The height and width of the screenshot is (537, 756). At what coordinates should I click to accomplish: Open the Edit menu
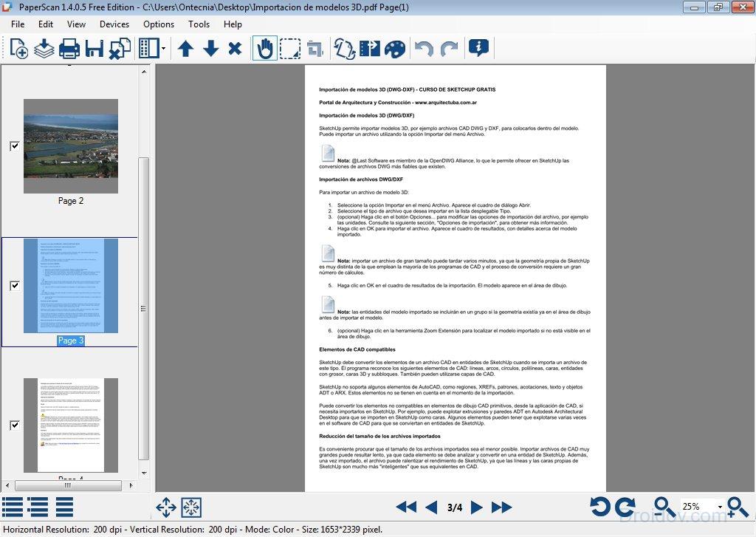click(x=46, y=24)
